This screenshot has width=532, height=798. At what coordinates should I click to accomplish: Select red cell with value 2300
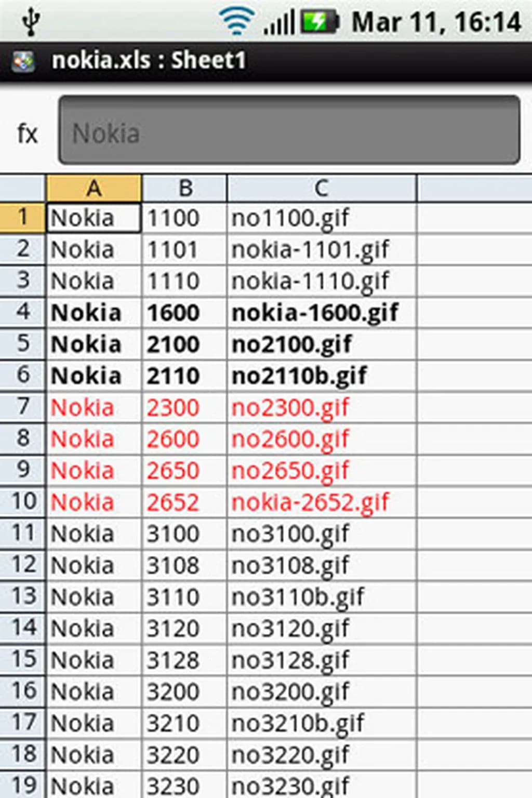[x=184, y=408]
